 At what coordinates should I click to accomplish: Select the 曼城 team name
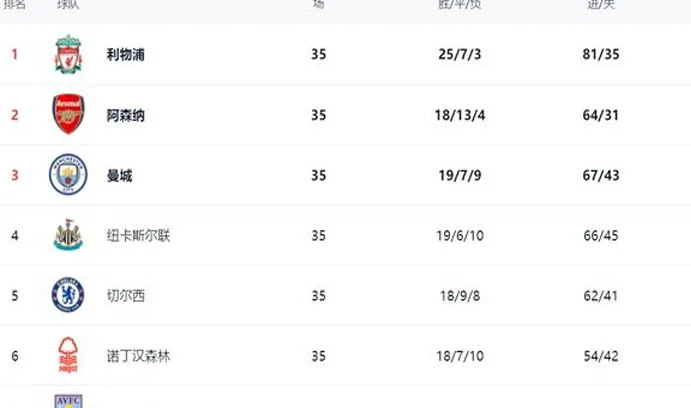point(119,176)
